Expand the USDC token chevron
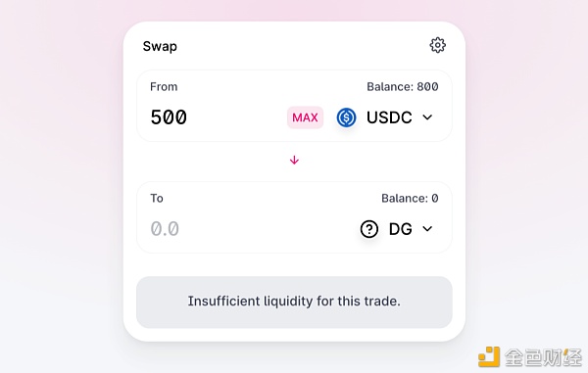 (x=427, y=117)
